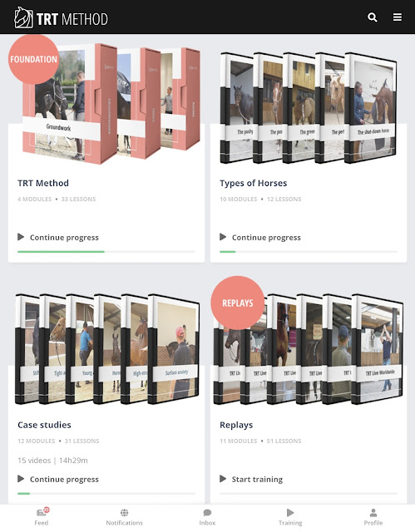Open the Replays course title
Viewport: 415px width, 532px height.
[236, 425]
